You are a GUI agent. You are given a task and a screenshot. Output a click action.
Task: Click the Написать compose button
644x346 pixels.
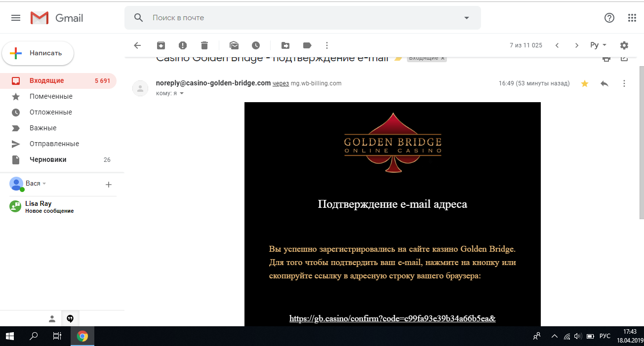pos(38,53)
